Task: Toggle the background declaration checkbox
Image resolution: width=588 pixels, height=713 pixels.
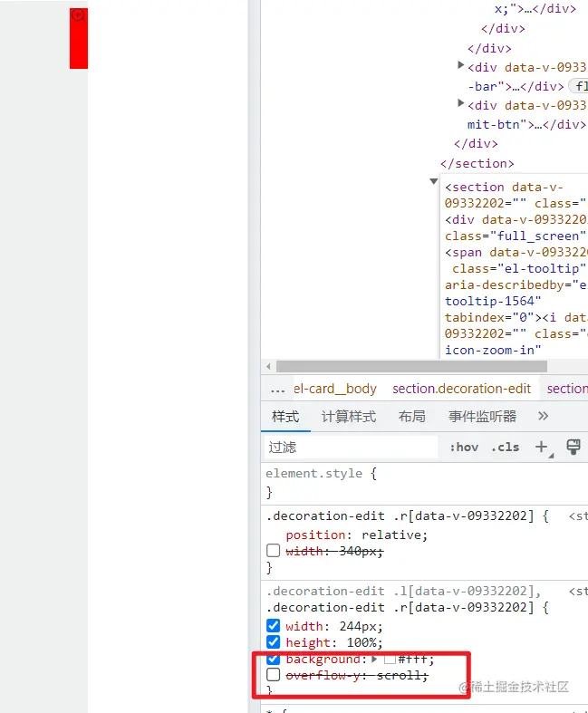Action: click(274, 659)
